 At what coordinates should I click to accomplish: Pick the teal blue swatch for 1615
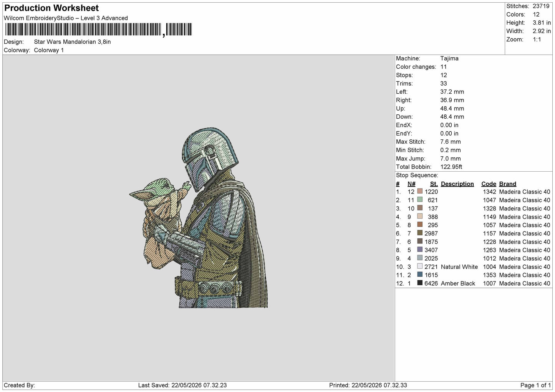[x=420, y=275]
